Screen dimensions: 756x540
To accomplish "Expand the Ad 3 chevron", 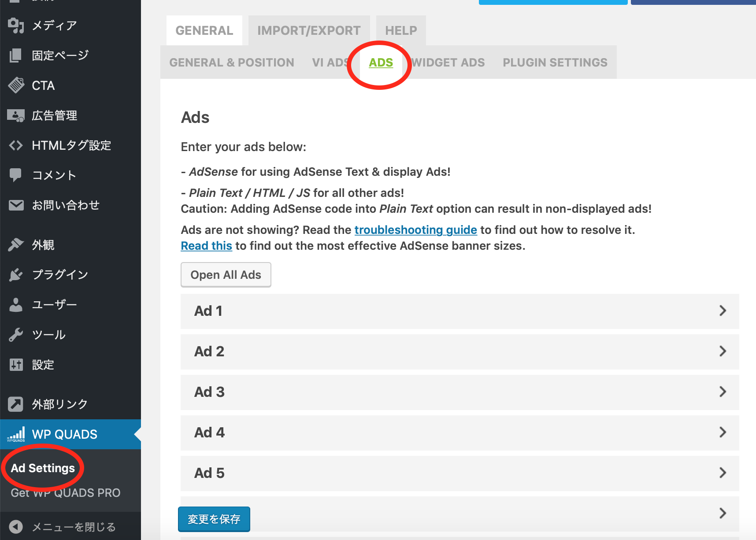I will pos(723,392).
